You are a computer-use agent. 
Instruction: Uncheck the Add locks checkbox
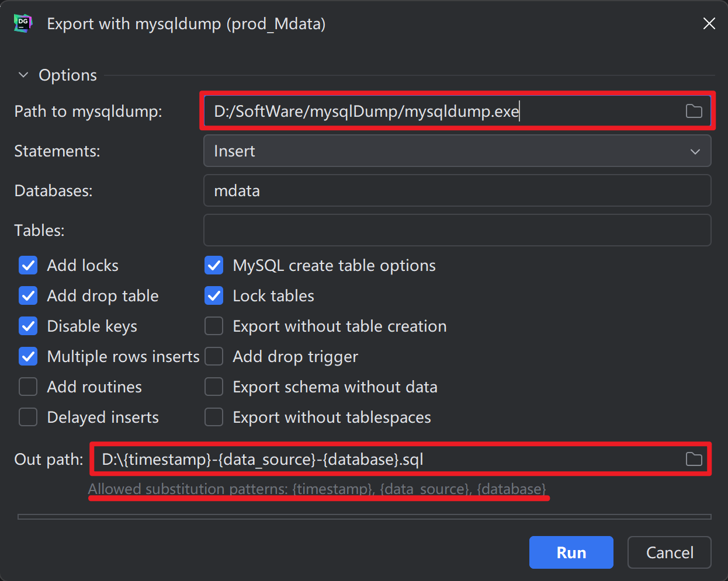point(28,266)
